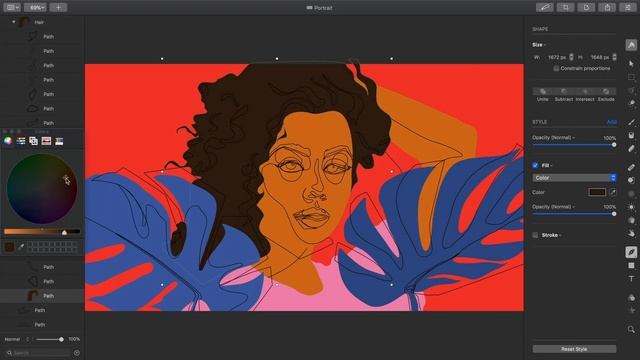640x360 pixels.
Task: Enable the Stroke checkbox
Action: point(535,235)
